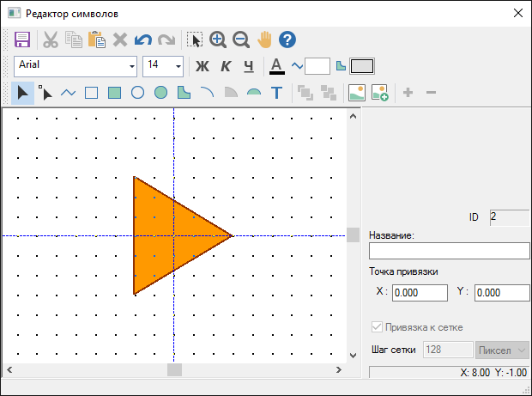The image size is (532, 396).
Task: Toggle underline formatting (Ч)
Action: pos(249,66)
